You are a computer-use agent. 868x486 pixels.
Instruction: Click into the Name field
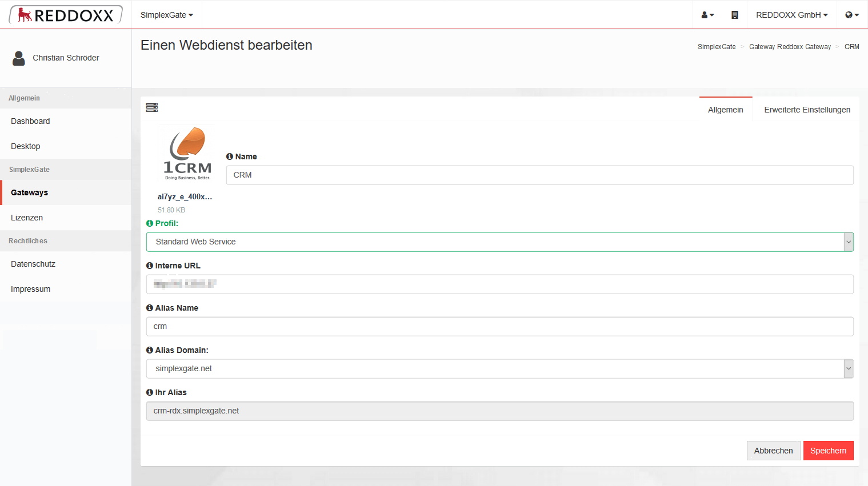[540, 175]
